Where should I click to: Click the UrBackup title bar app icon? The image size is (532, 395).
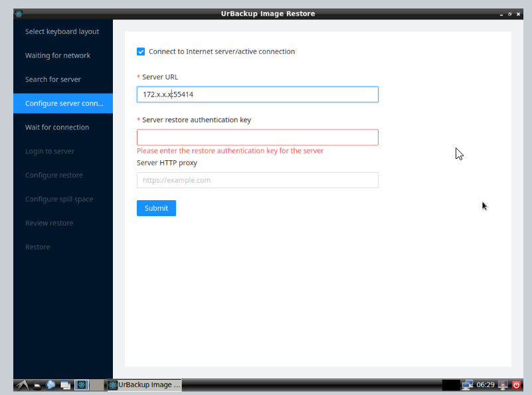point(19,14)
